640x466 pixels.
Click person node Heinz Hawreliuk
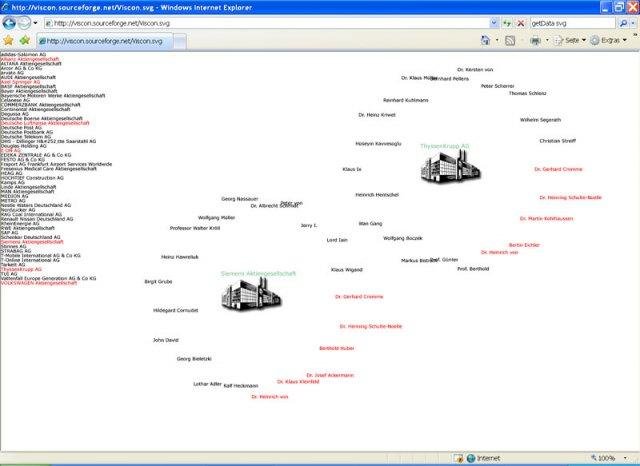coord(180,257)
